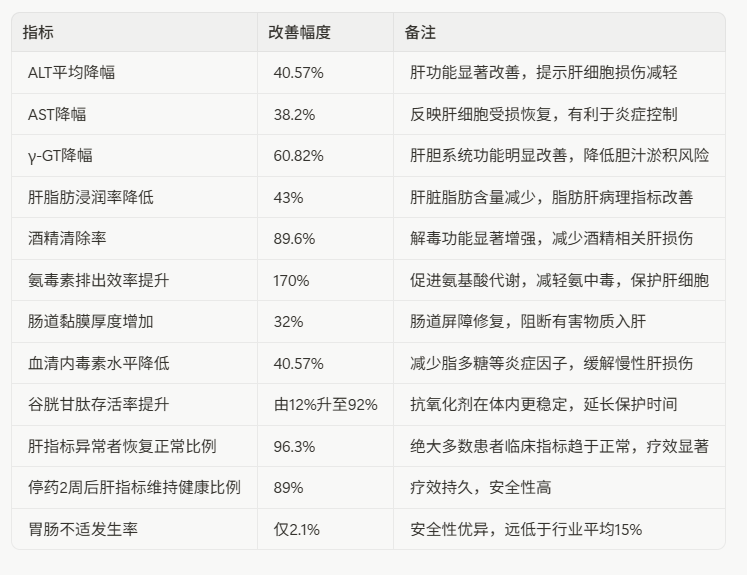Select the 89.6% value
Viewport: 747px width, 575px height.
coord(294,238)
